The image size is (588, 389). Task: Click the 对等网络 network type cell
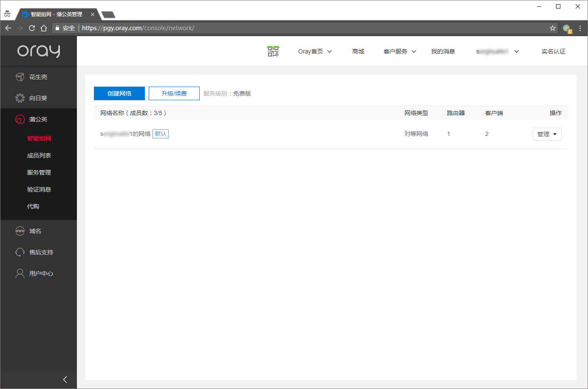pyautogui.click(x=416, y=134)
